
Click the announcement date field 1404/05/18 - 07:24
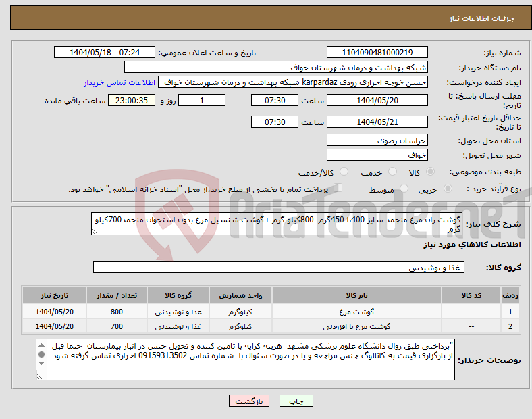(105, 52)
